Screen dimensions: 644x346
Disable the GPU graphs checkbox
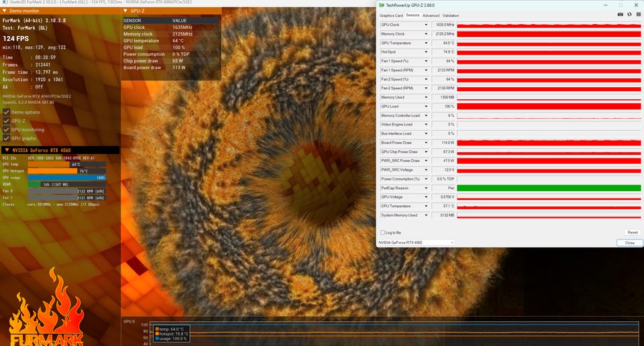click(6, 138)
